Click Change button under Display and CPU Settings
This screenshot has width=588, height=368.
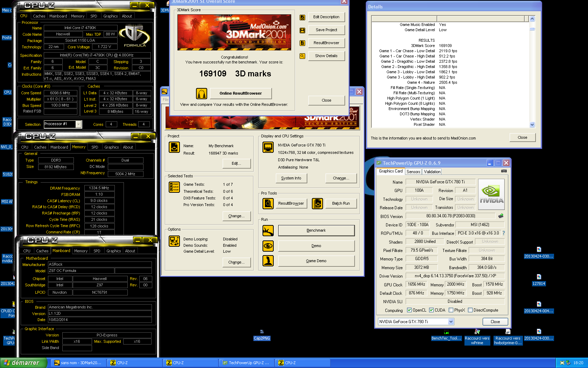pos(341,178)
